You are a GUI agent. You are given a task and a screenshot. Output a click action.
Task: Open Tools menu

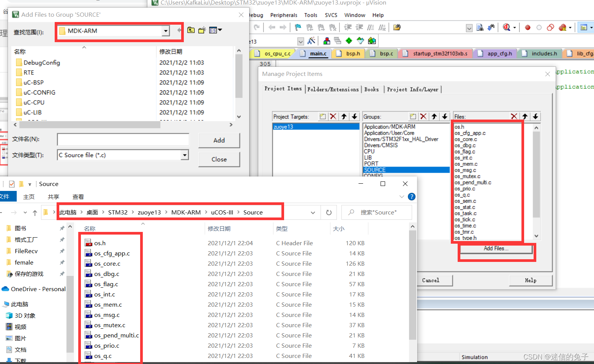pyautogui.click(x=311, y=15)
